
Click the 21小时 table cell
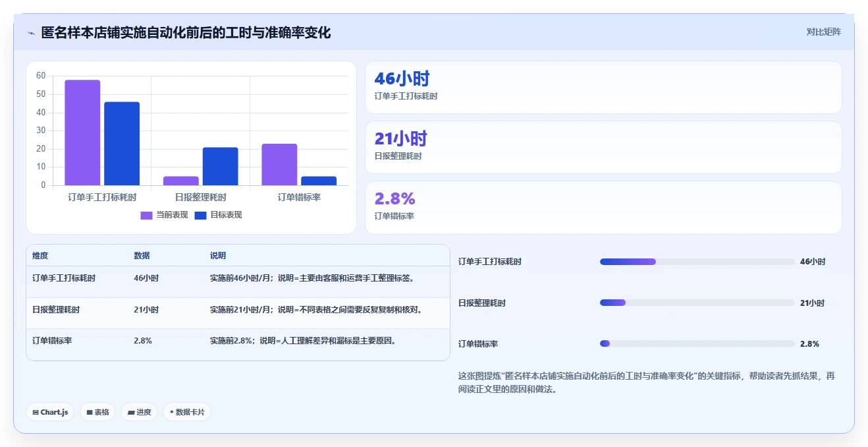pyautogui.click(x=146, y=310)
